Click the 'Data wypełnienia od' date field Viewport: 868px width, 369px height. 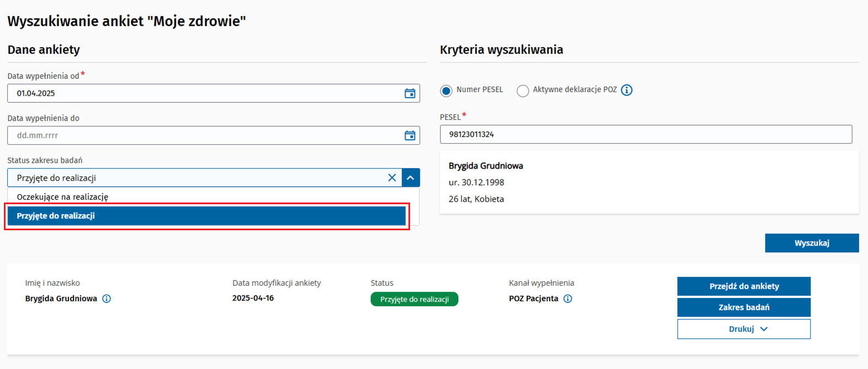pyautogui.click(x=204, y=94)
